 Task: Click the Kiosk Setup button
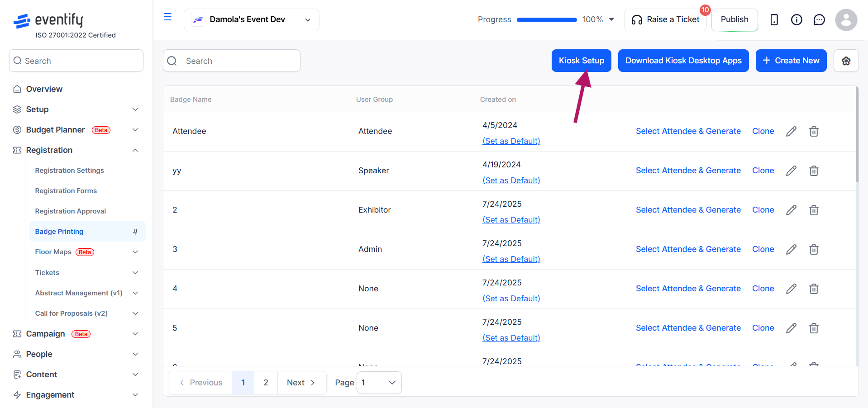click(582, 61)
